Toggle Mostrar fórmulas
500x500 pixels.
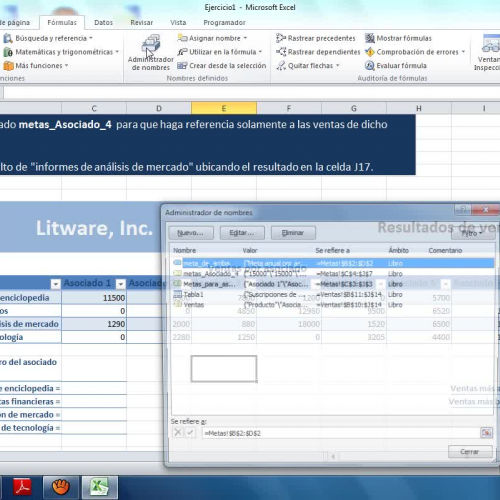pos(398,38)
